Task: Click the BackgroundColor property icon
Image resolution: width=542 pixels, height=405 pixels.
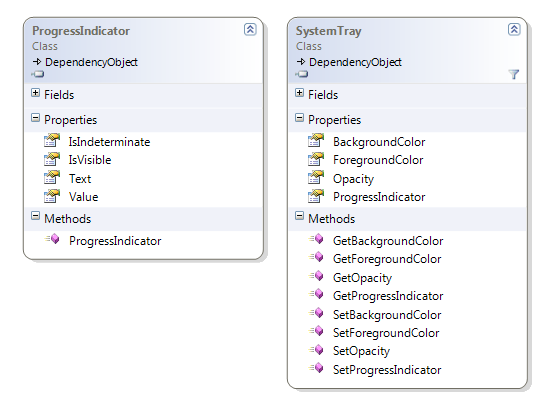Action: 316,140
